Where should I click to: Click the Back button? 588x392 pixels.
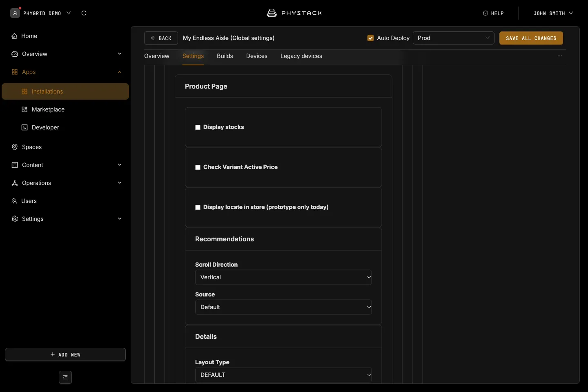[x=161, y=38]
